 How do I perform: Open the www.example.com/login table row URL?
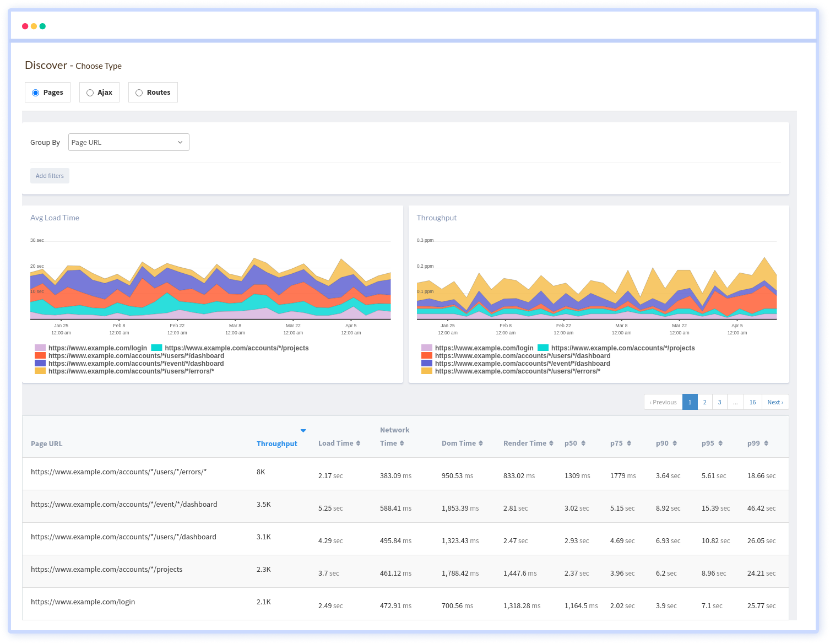point(83,602)
